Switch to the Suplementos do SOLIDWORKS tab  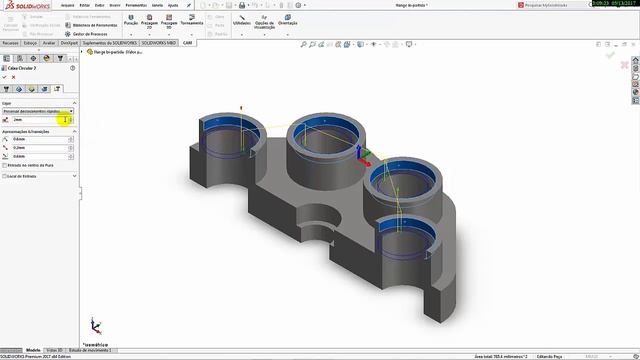click(109, 43)
